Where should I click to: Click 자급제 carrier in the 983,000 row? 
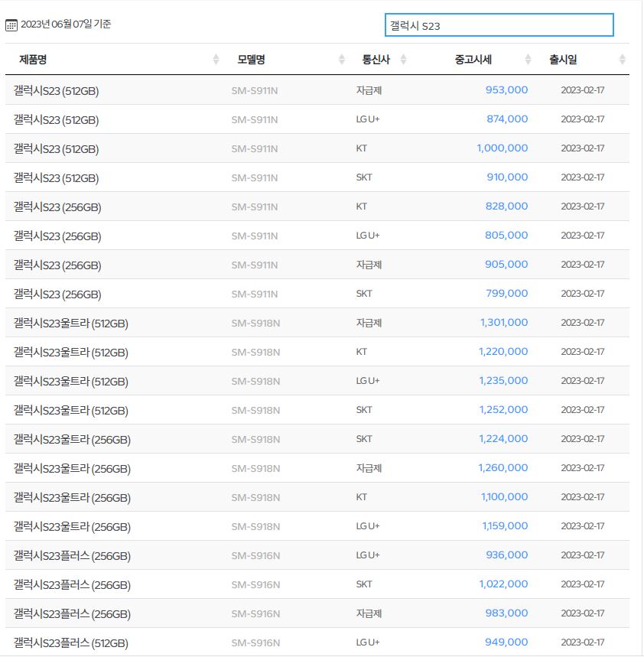369,613
